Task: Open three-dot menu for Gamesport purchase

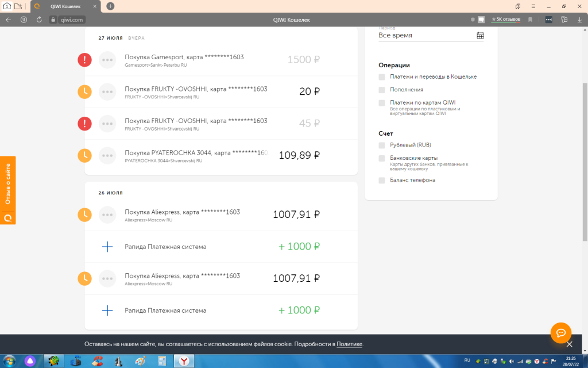Action: 107,60
